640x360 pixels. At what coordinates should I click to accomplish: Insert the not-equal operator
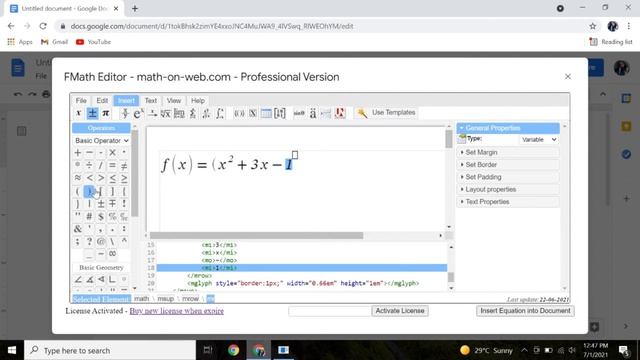click(x=124, y=165)
